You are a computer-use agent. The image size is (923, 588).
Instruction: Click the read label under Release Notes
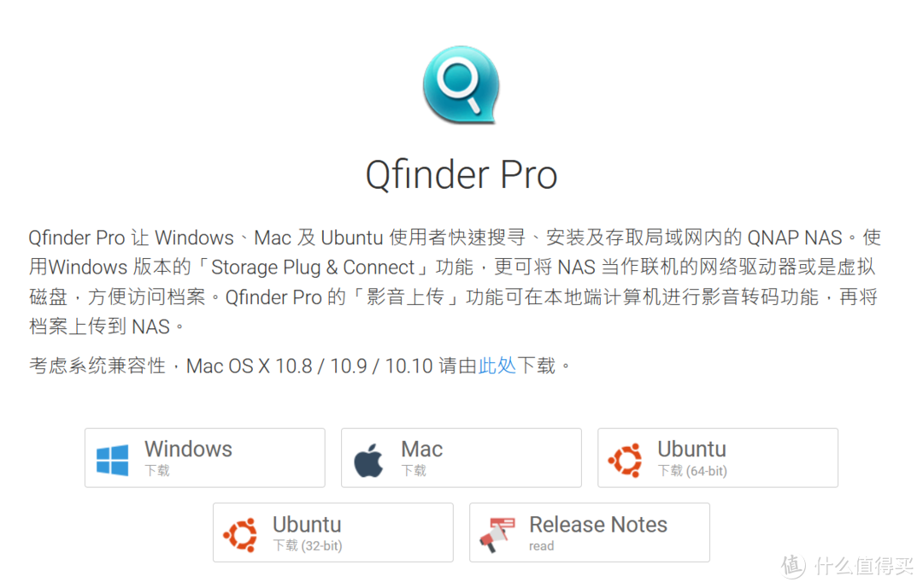point(542,546)
